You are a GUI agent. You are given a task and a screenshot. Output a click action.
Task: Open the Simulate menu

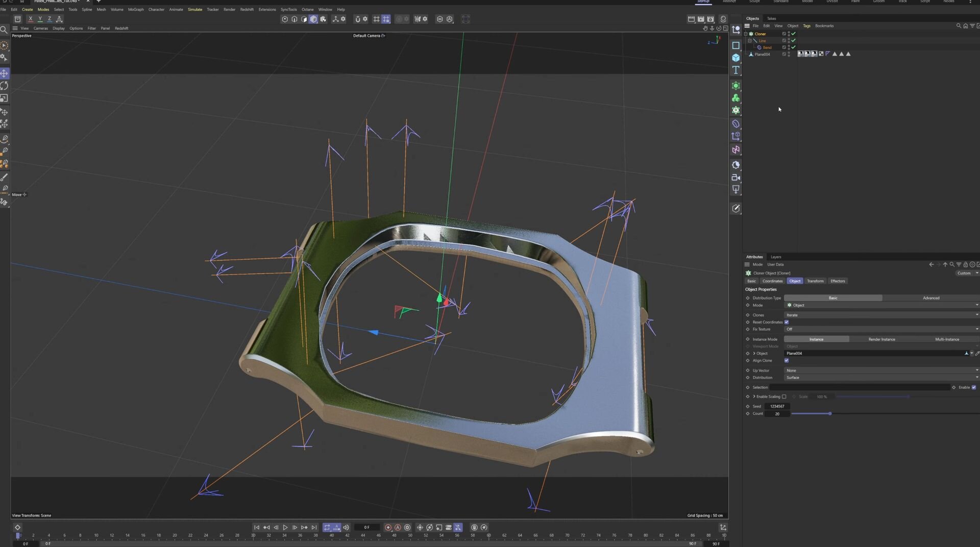tap(195, 9)
